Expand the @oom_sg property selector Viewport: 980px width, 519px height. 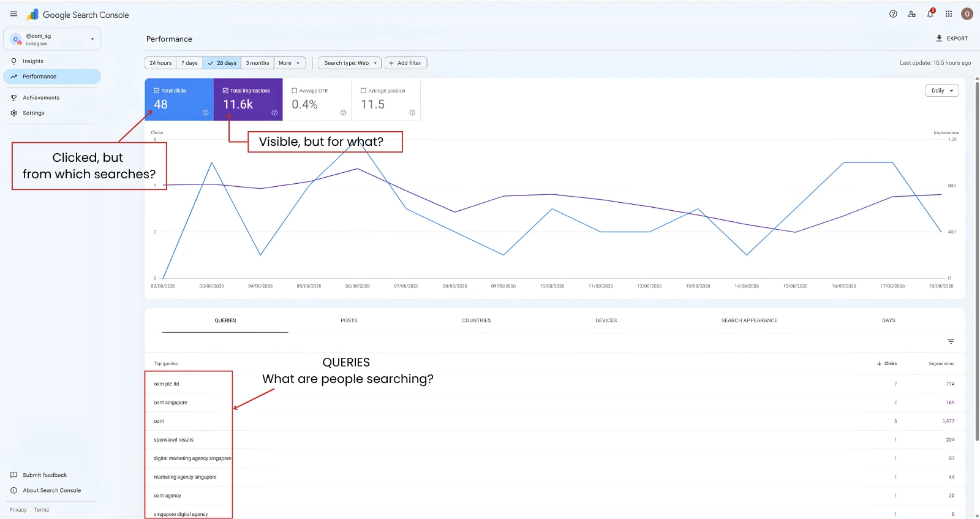coord(52,39)
